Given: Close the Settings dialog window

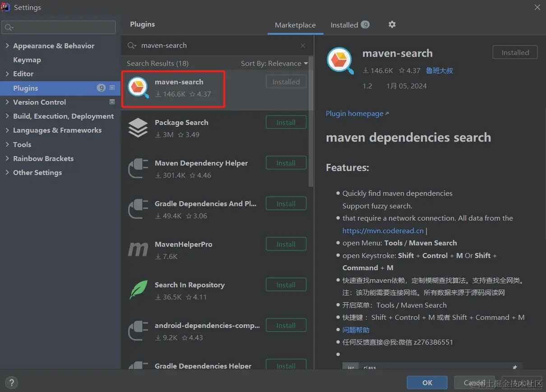Looking at the screenshot, I should click(537, 7).
